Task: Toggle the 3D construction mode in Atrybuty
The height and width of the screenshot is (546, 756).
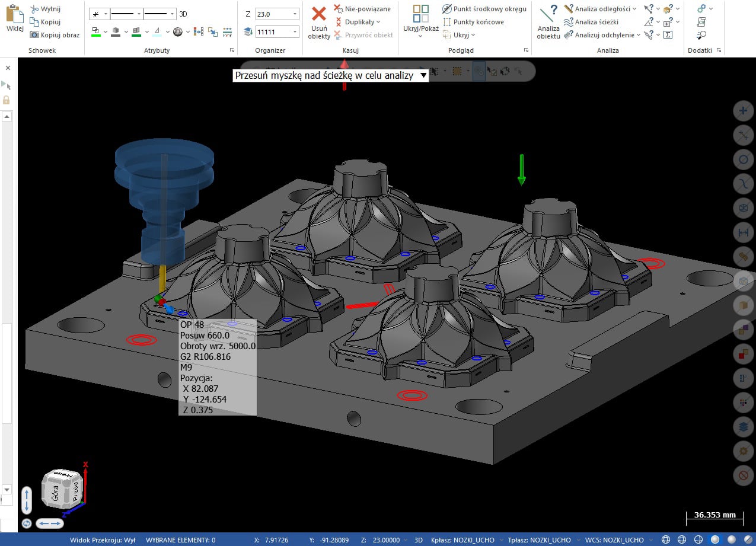Action: tap(183, 14)
